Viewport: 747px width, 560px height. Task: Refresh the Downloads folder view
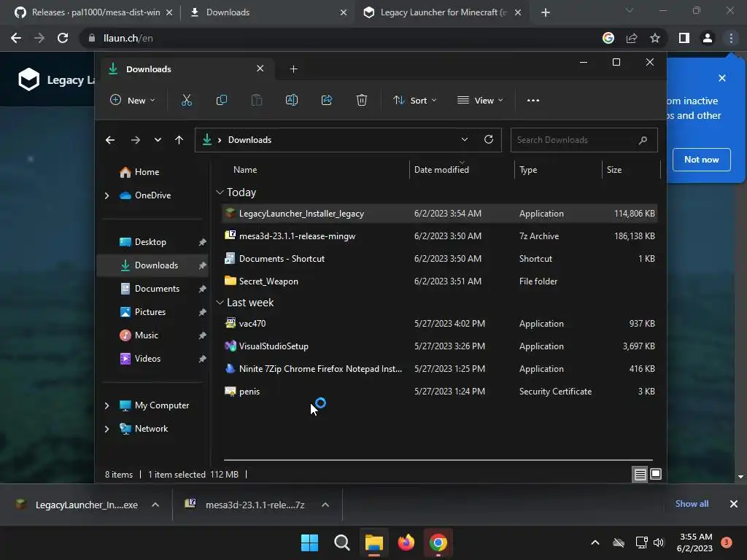[x=488, y=139]
